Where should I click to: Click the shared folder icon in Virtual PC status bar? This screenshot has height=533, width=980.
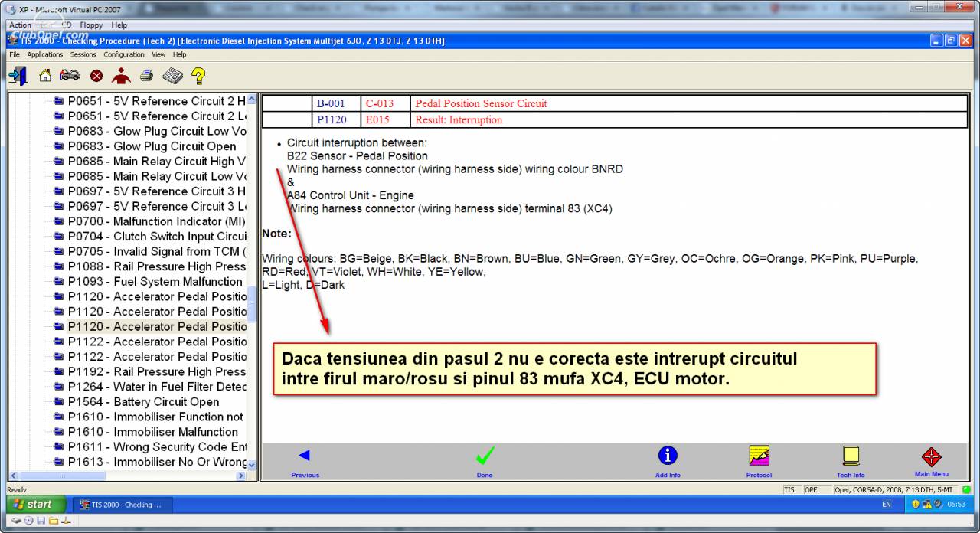coord(54,521)
